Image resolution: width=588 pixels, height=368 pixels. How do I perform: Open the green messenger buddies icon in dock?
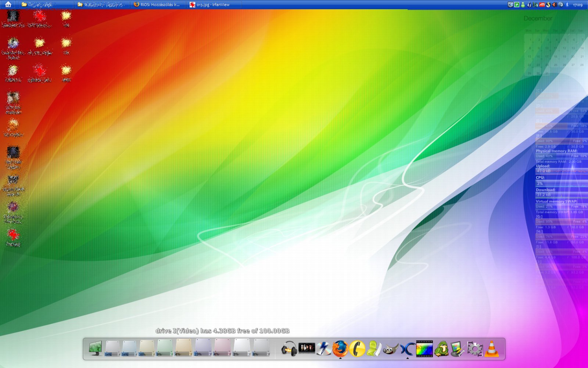point(374,348)
